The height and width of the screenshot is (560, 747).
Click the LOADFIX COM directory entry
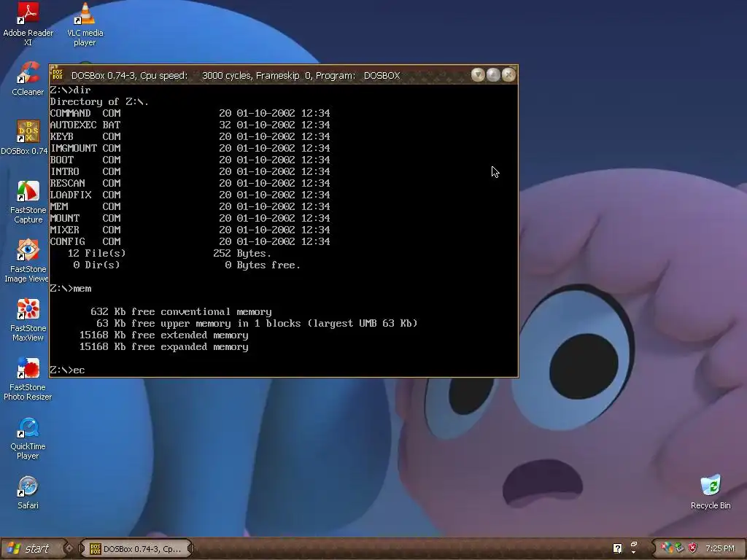190,195
